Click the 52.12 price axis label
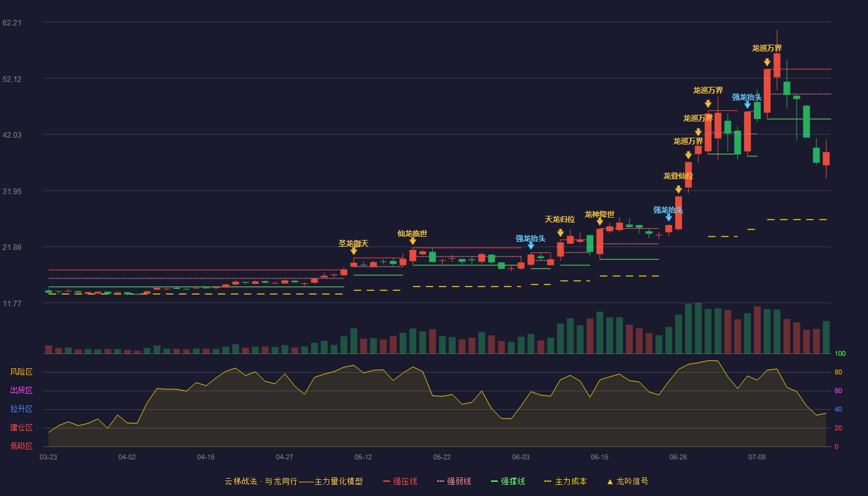Viewport: 868px width, 496px height. [x=12, y=79]
